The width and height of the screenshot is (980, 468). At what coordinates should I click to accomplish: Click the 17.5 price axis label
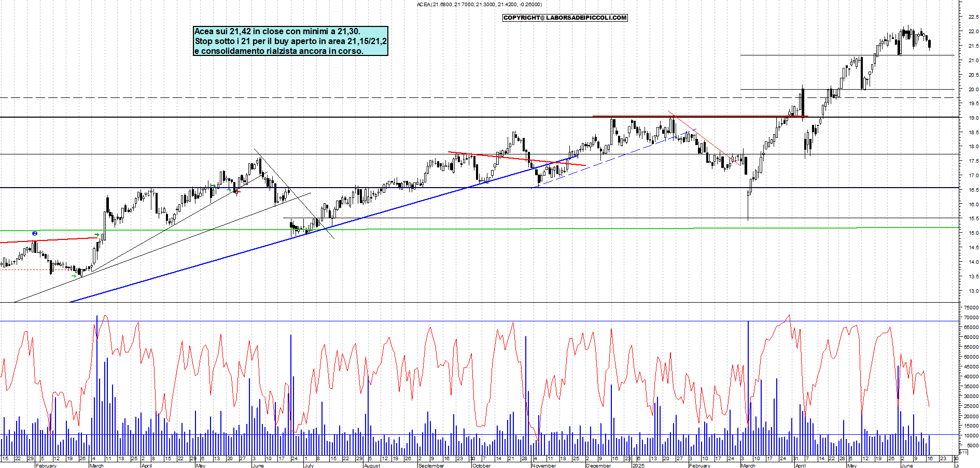click(x=973, y=161)
